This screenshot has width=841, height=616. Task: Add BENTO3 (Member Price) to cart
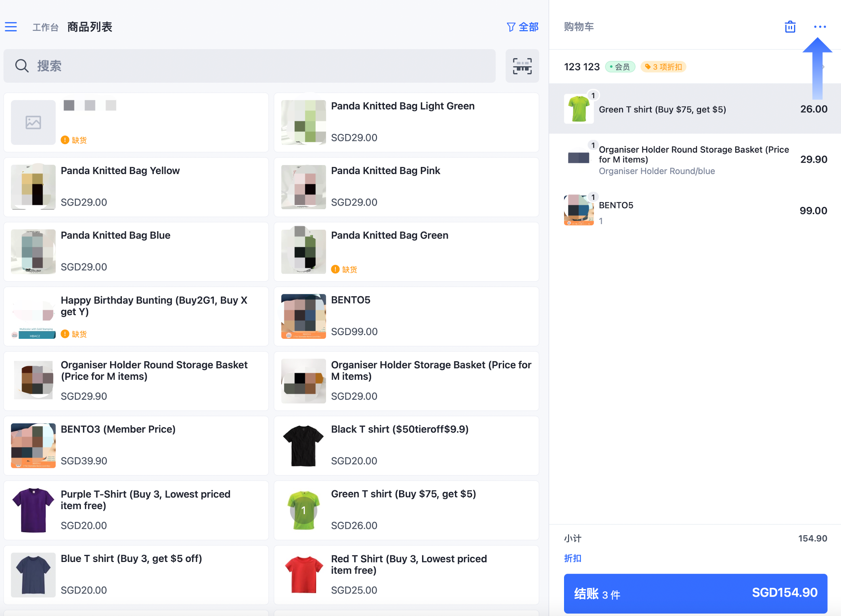(136, 446)
